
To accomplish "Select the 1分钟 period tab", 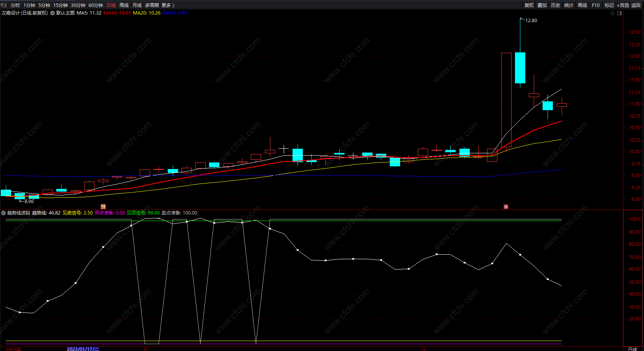I will coord(29,5).
